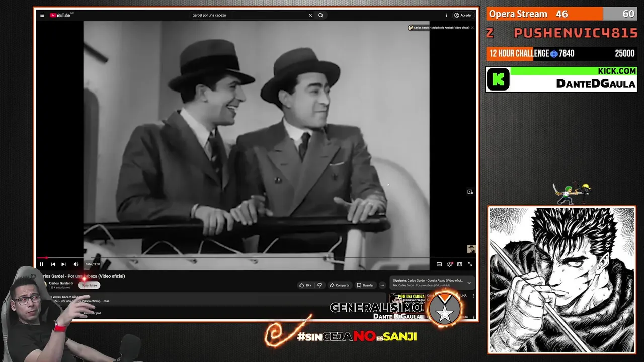Go to YouTube home via logo
Image resolution: width=644 pixels, height=362 pixels.
click(60, 15)
